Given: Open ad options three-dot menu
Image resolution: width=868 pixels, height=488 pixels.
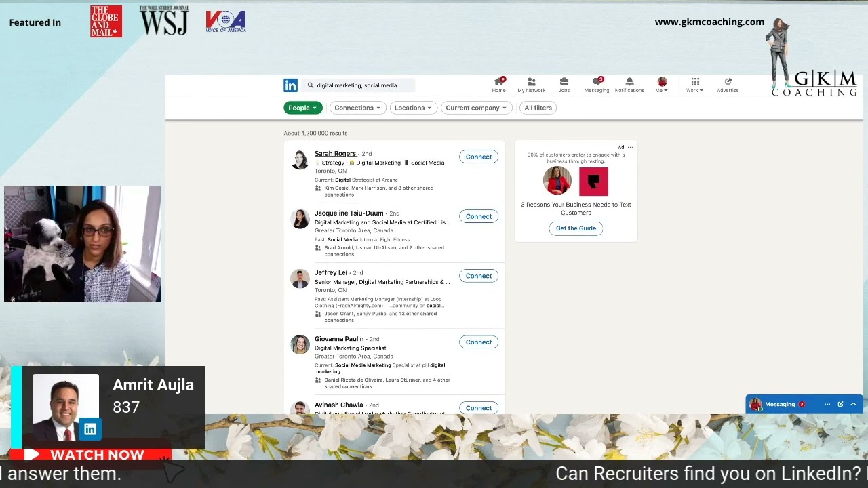Looking at the screenshot, I should (x=631, y=147).
